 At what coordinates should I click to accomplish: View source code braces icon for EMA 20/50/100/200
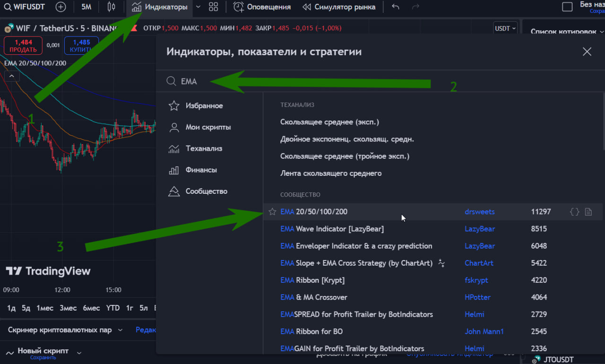click(x=574, y=212)
